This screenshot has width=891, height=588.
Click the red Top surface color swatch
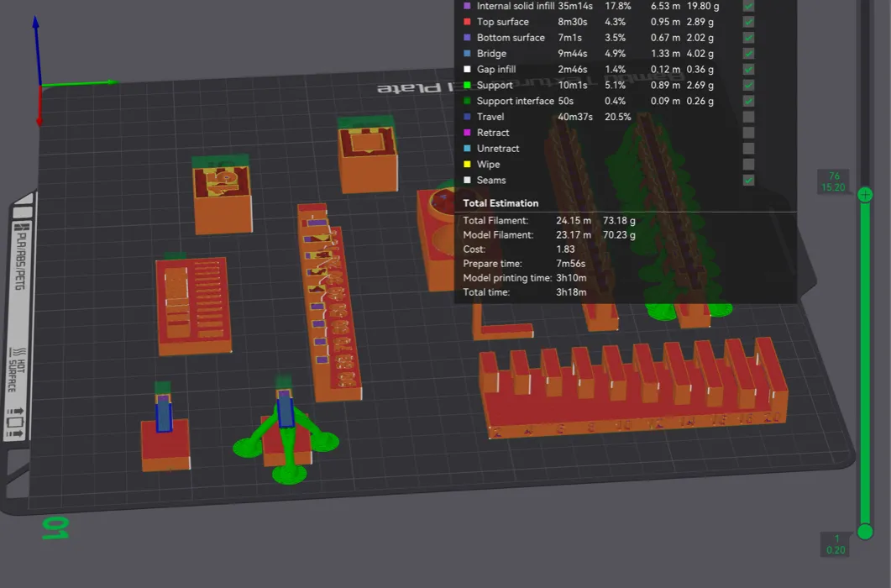coord(467,22)
